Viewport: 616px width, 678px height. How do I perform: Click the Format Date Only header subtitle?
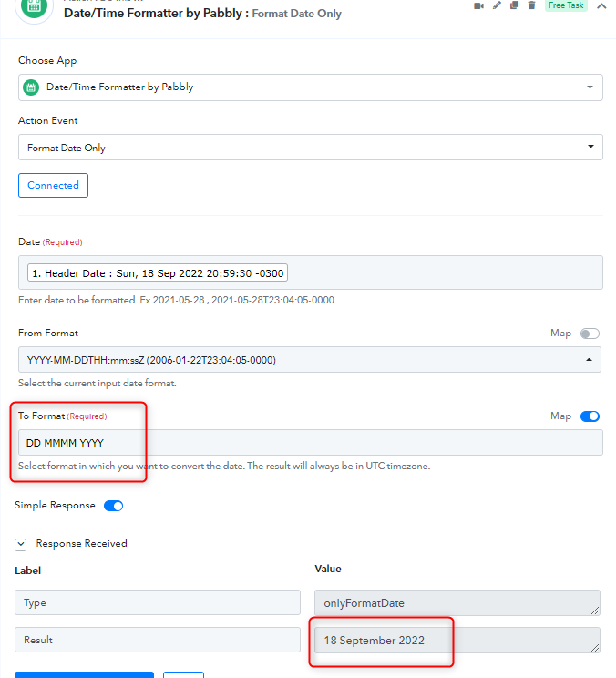(296, 14)
